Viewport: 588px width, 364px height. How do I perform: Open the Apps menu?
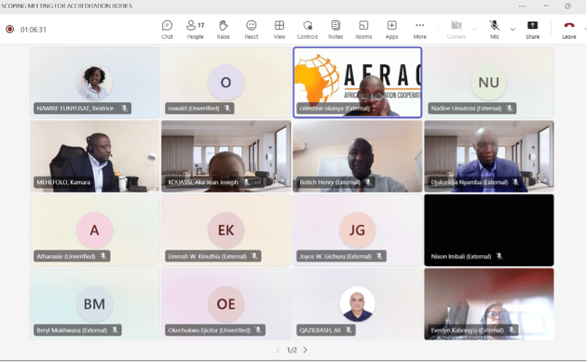[391, 29]
